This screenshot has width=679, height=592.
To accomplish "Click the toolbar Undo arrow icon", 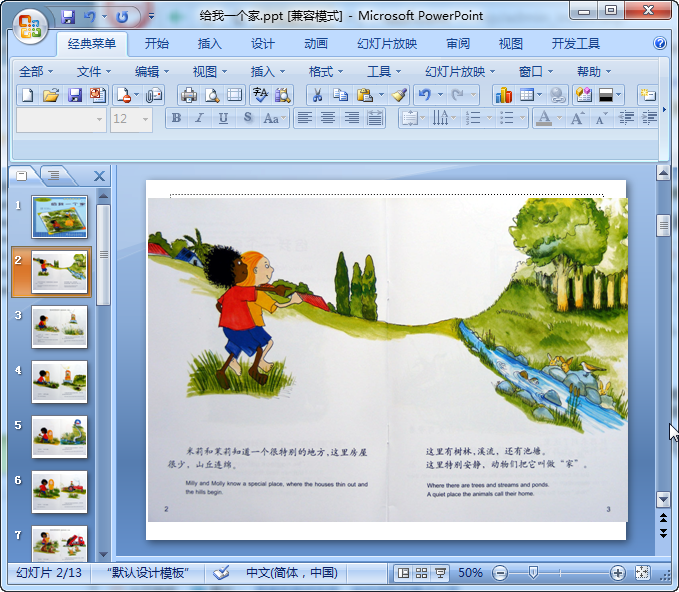I will [x=425, y=95].
